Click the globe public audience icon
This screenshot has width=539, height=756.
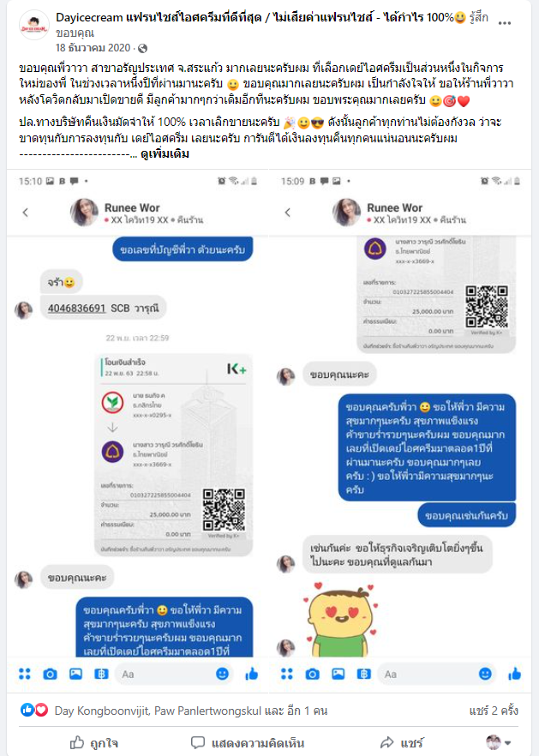(143, 48)
